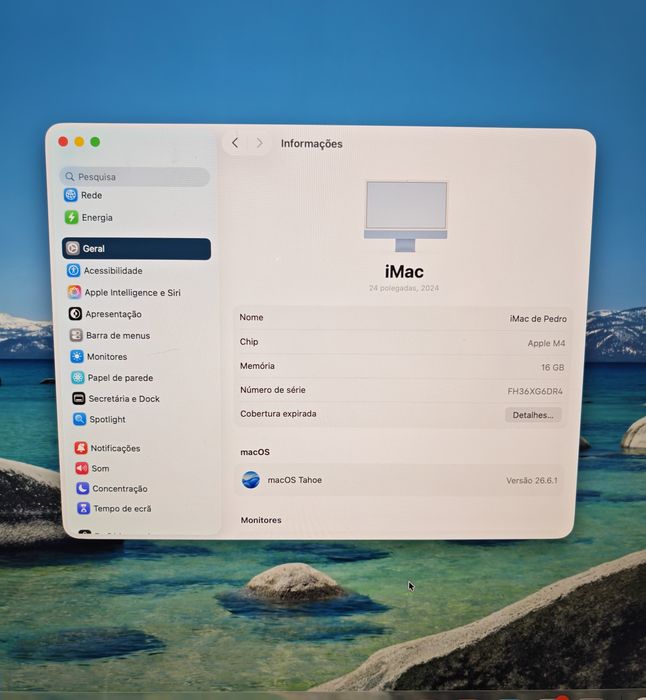Open the Spotlight magnifier icon
This screenshot has height=700, width=646.
79,419
